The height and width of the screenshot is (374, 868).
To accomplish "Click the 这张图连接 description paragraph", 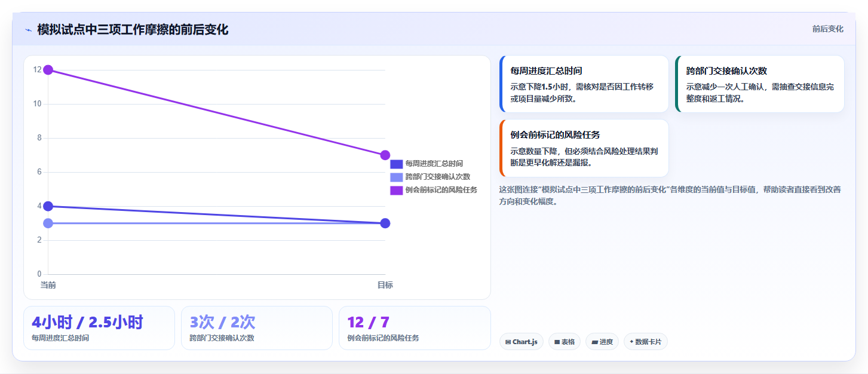I will tap(670, 195).
